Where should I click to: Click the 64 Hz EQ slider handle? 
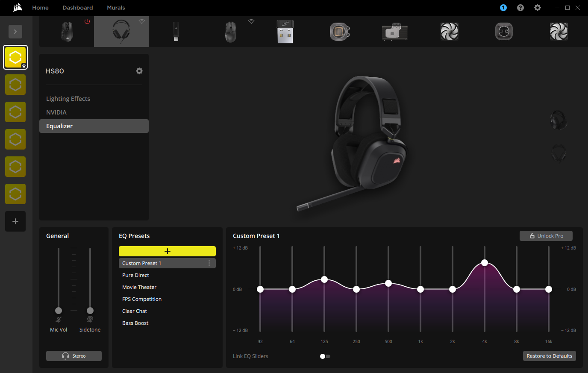tap(292, 289)
